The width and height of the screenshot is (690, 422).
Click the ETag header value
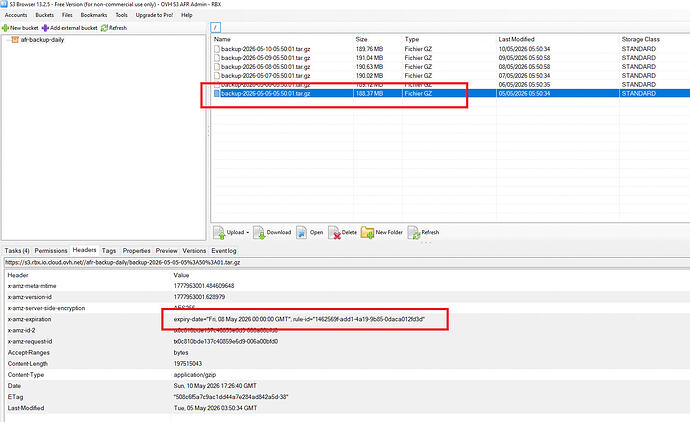[x=231, y=397]
